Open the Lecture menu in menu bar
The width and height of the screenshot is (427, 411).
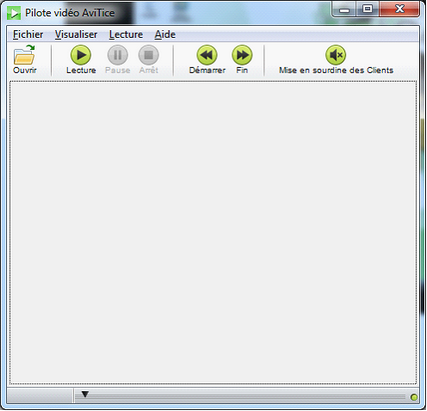(126, 34)
